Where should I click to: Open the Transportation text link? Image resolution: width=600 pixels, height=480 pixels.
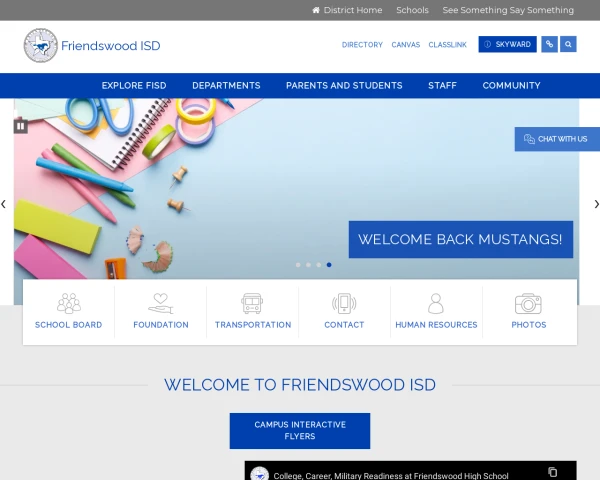253,325
